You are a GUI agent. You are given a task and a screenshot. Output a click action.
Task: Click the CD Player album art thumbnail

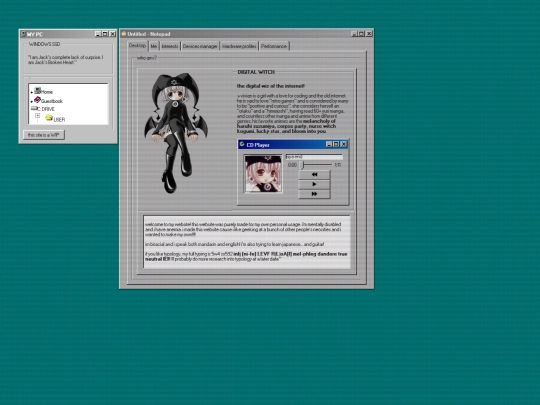tap(263, 174)
